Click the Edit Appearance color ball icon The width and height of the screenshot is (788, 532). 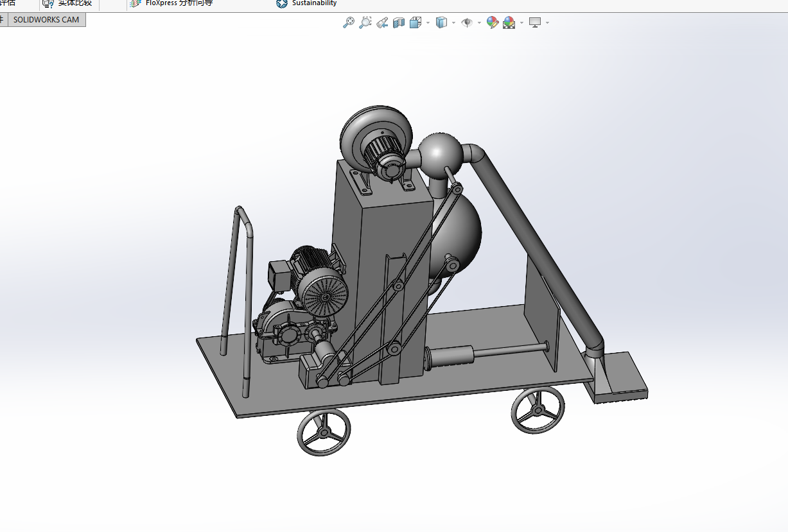(x=493, y=22)
